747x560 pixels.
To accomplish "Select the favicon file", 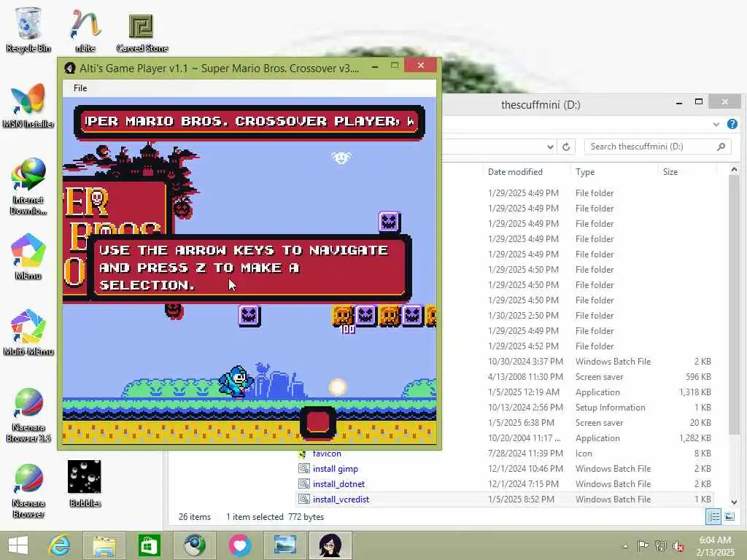I will (327, 454).
